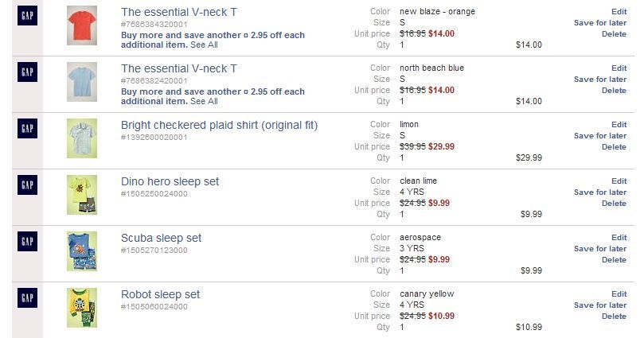Image resolution: width=644 pixels, height=338 pixels.
Task: Open the Scuba sleep set image
Action: [x=82, y=251]
